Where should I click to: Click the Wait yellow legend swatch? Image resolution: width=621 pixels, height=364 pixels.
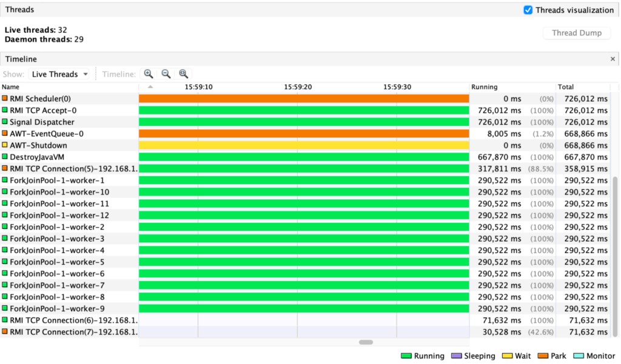point(508,356)
